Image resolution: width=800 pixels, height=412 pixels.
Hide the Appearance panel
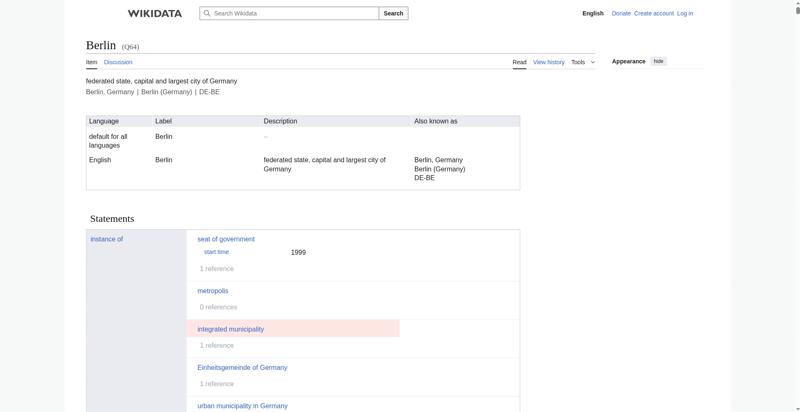pos(659,61)
